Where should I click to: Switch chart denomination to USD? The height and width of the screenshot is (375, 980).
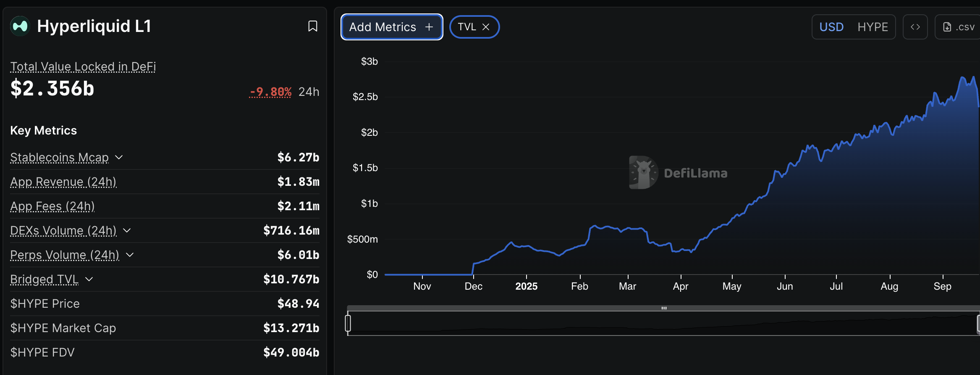[831, 27]
